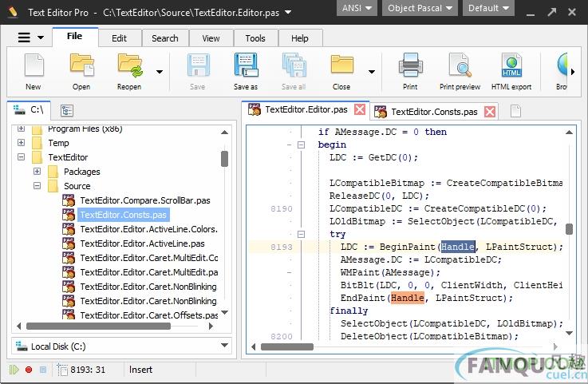This screenshot has height=384, width=588.
Task: Click the Print icon
Action: [410, 66]
